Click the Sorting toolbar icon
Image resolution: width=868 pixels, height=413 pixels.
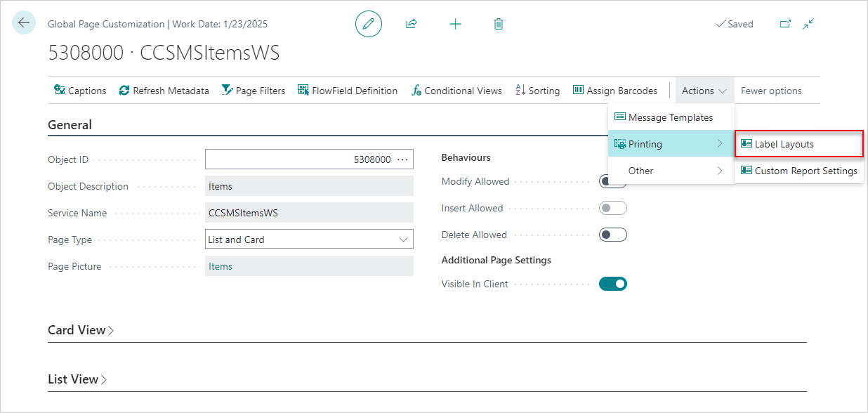[537, 90]
